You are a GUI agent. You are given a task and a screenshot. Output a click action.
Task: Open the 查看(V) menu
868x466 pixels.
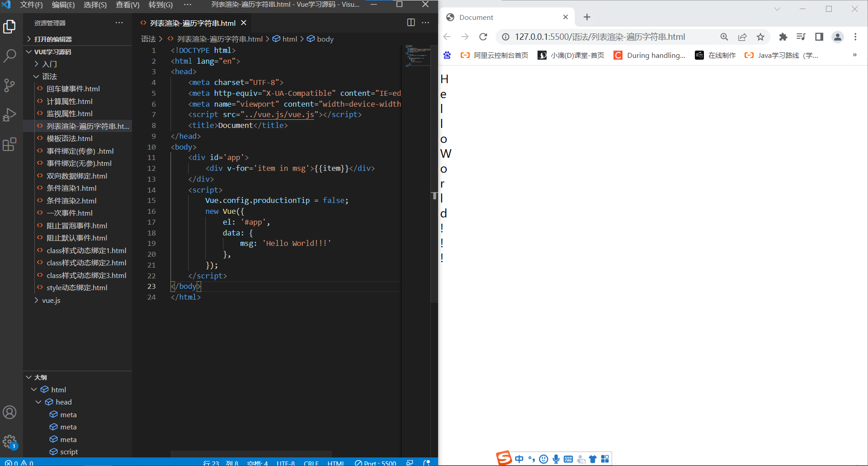click(x=127, y=5)
